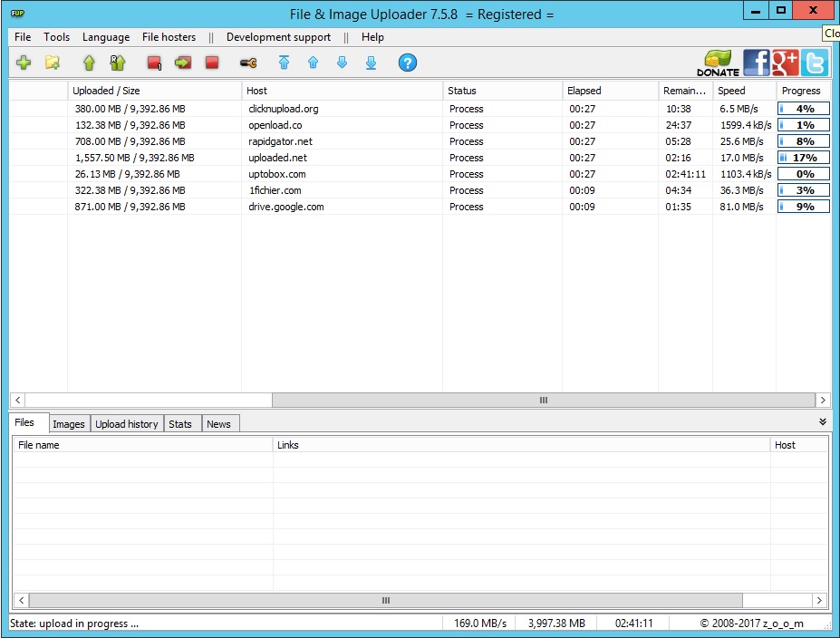The height and width of the screenshot is (638, 840).
Task: Click the Add folder toolbar icon
Action: (x=53, y=63)
